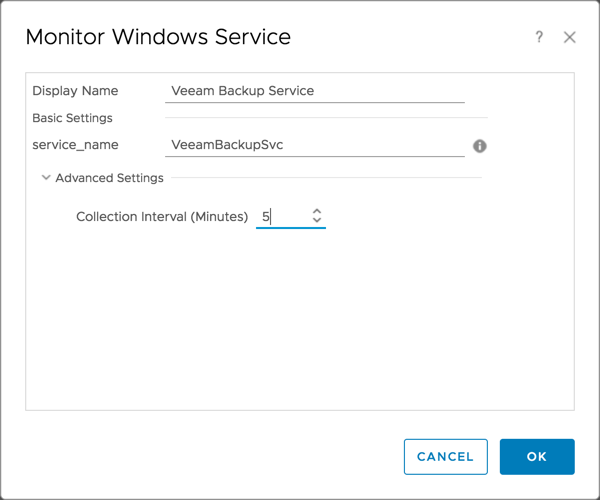This screenshot has width=600, height=500.
Task: Focus the service_name input containing VeeamBackupSvc
Action: (x=314, y=145)
